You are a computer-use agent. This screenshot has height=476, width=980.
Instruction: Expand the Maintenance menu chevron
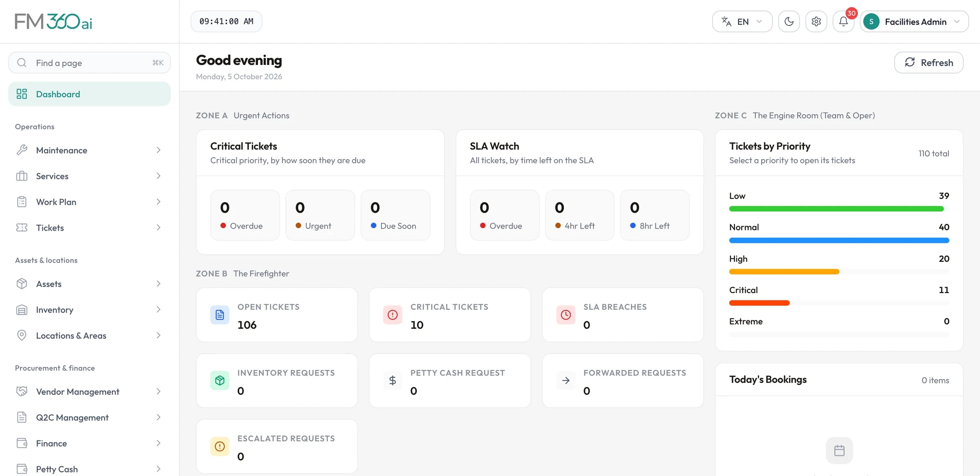[158, 150]
